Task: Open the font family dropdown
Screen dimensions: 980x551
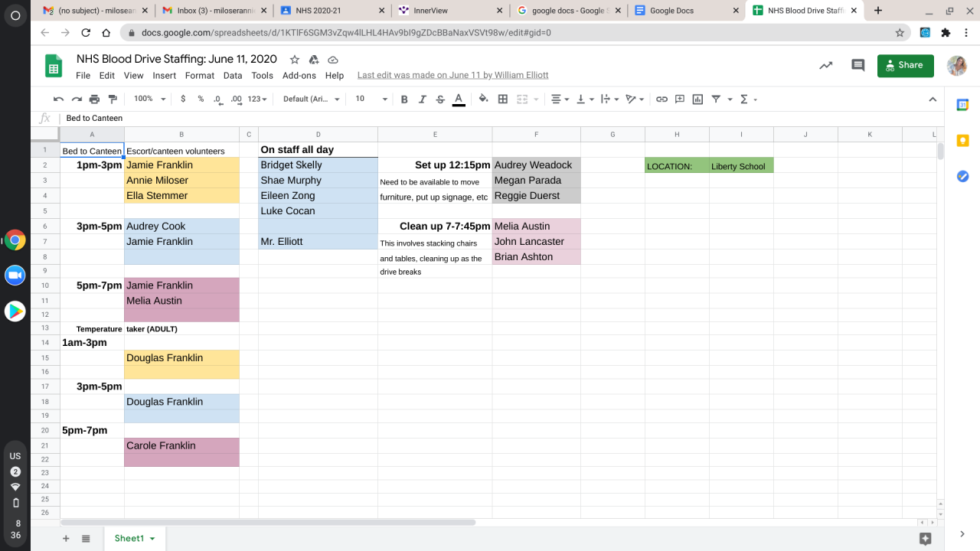Action: pyautogui.click(x=312, y=99)
